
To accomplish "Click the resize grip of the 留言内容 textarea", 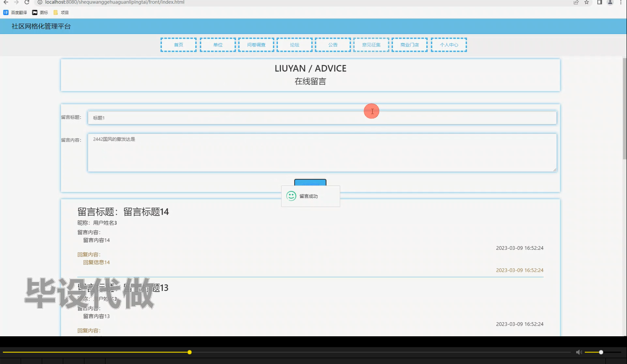I will [x=554, y=170].
